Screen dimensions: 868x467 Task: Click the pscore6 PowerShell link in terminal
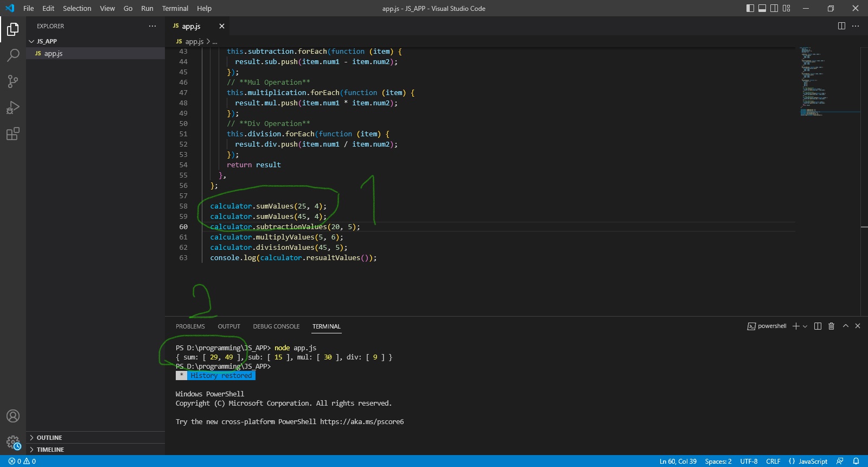[x=362, y=422]
